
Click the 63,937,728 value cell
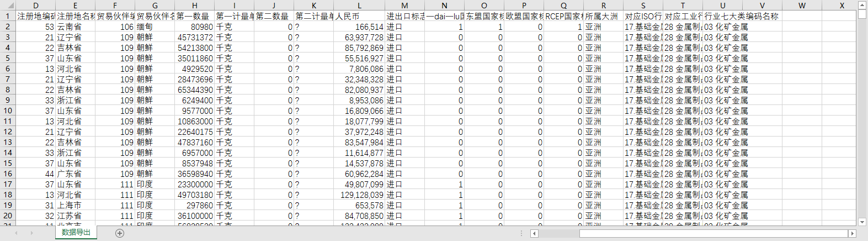pos(359,37)
